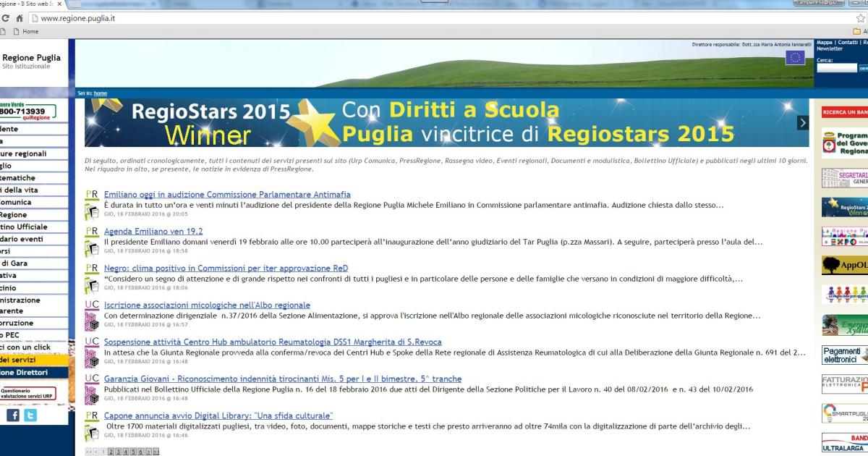This screenshot has width=868, height=456.
Task: Open the Twitter icon in sidebar
Action: tap(30, 415)
